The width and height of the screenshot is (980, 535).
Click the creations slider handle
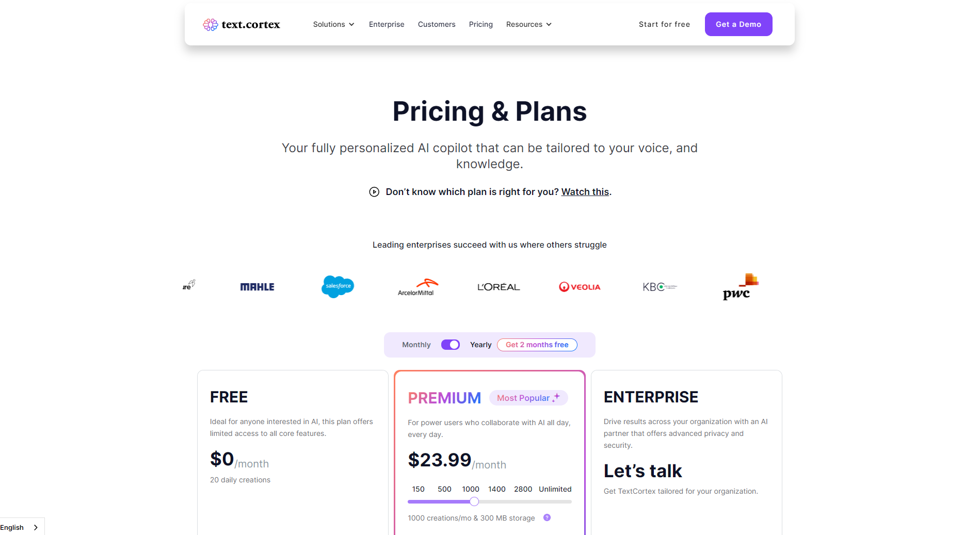pos(474,501)
